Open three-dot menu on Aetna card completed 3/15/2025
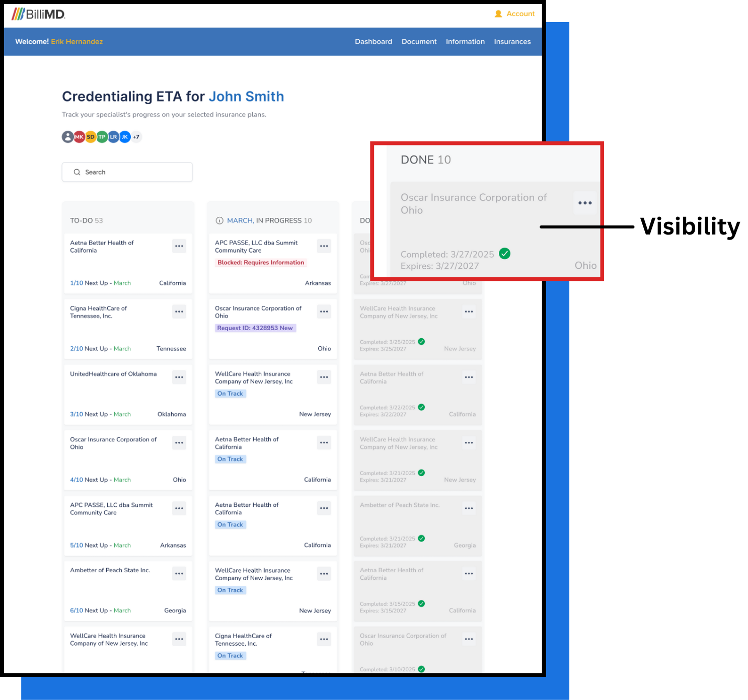Viewport: 748px width, 700px height. tap(469, 574)
